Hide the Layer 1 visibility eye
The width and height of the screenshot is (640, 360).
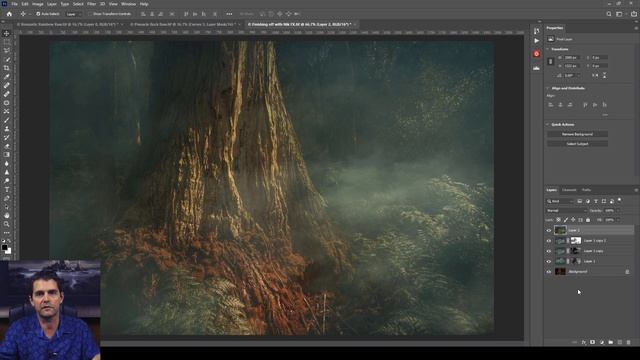(x=549, y=261)
